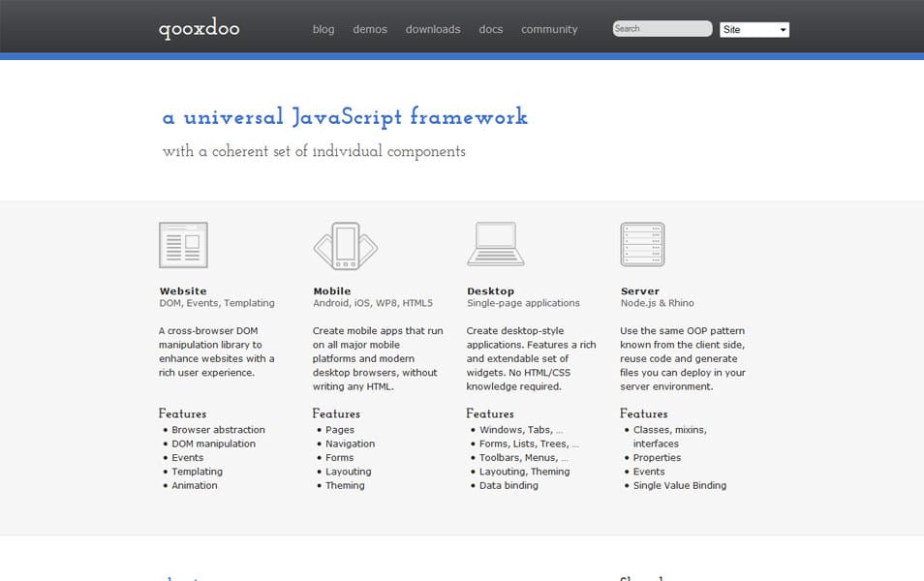Click the Features heading under Website
Screen dimensions: 924x581
pos(183,413)
